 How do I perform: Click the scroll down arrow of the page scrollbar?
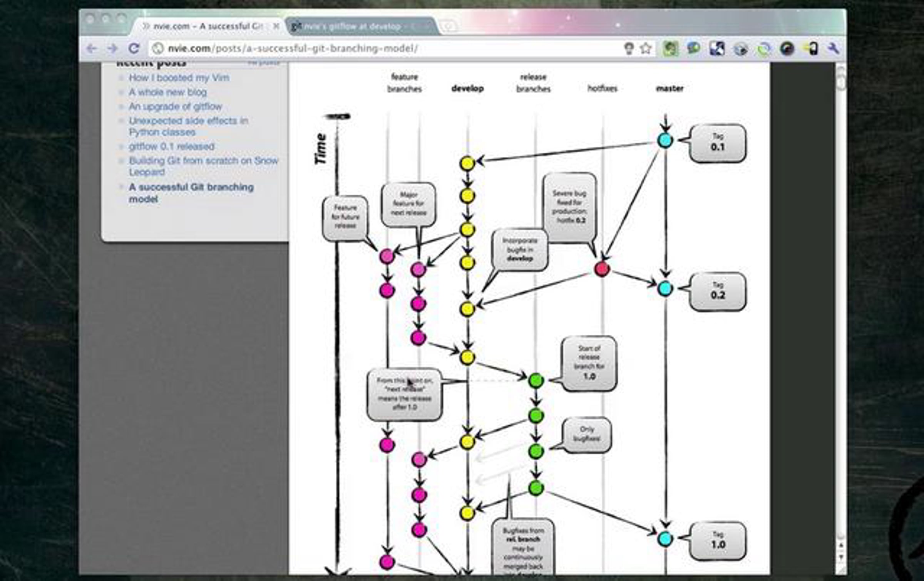[841, 557]
